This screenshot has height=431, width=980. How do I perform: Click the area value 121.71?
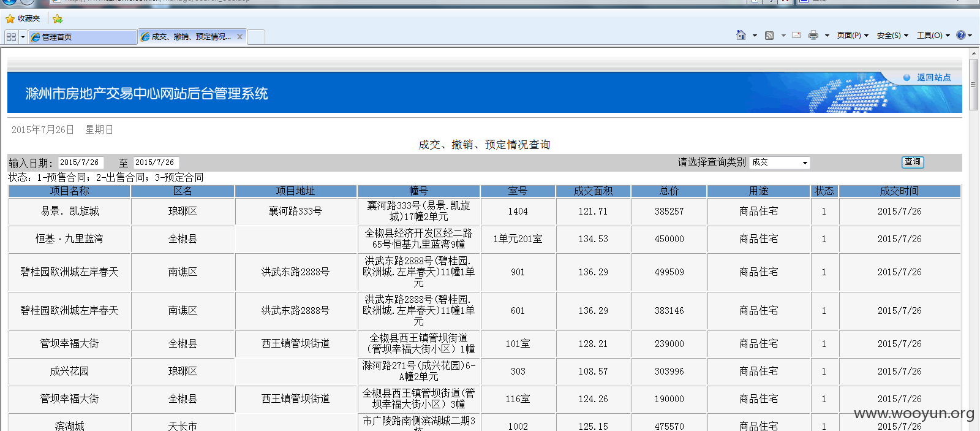pyautogui.click(x=593, y=212)
